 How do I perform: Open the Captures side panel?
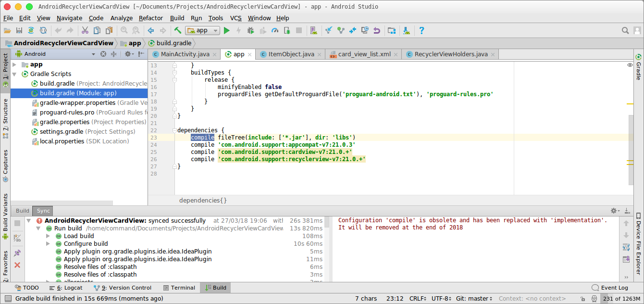pyautogui.click(x=5, y=163)
